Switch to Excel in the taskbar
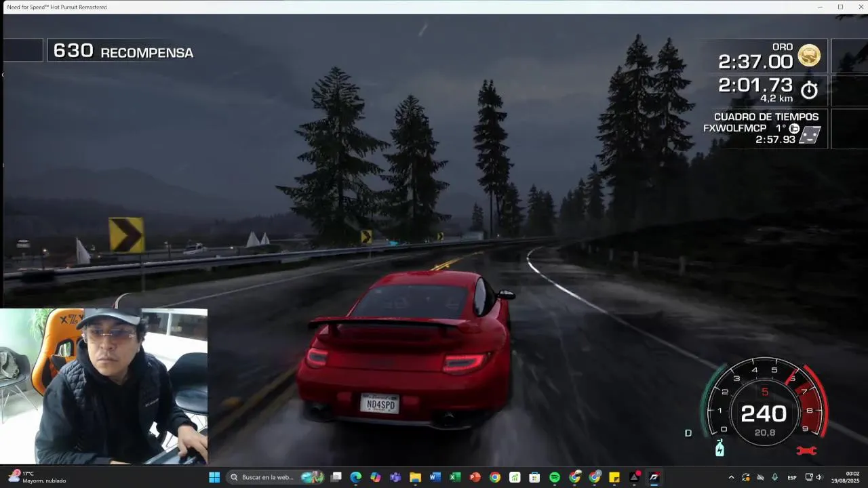 coord(455,477)
